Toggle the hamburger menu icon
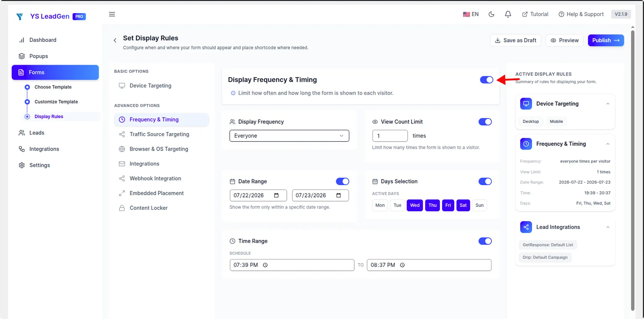 pyautogui.click(x=112, y=14)
